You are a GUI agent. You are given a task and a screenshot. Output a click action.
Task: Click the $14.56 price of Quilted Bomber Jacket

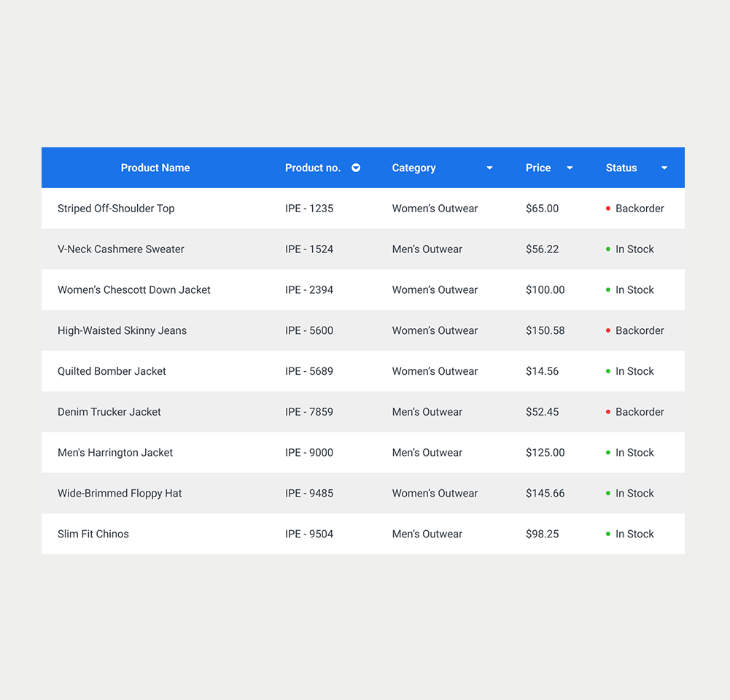[542, 371]
